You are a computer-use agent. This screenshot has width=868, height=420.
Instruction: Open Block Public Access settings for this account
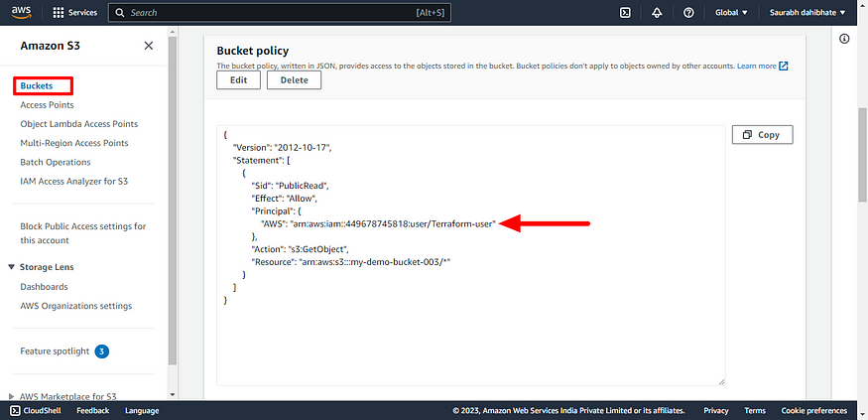(83, 233)
